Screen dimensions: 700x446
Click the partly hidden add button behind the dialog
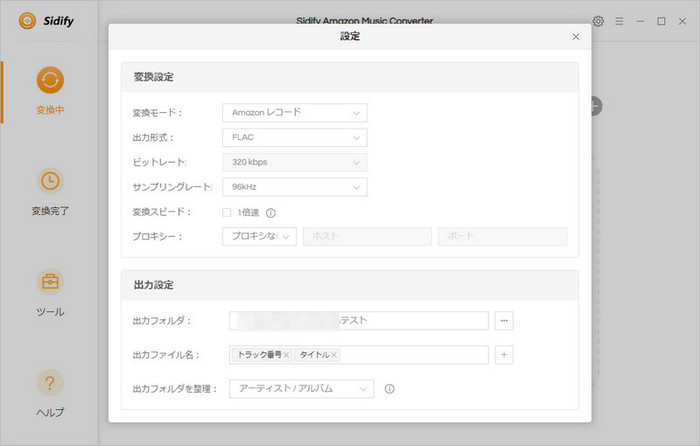click(x=596, y=106)
